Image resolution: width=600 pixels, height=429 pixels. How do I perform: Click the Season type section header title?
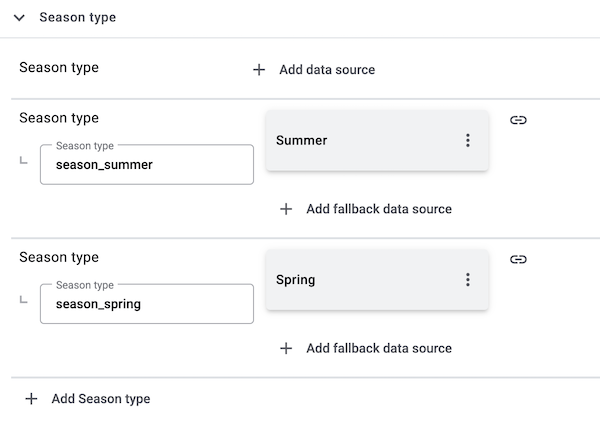pos(77,18)
